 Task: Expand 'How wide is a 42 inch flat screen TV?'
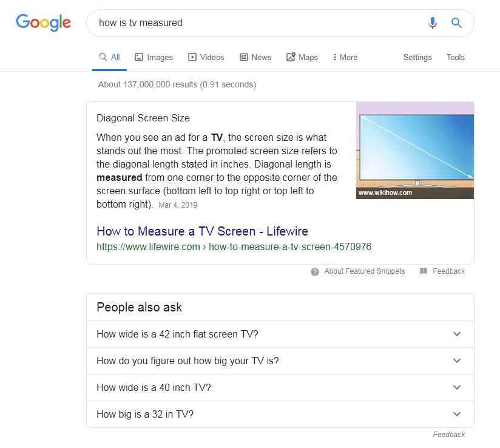[x=280, y=334]
